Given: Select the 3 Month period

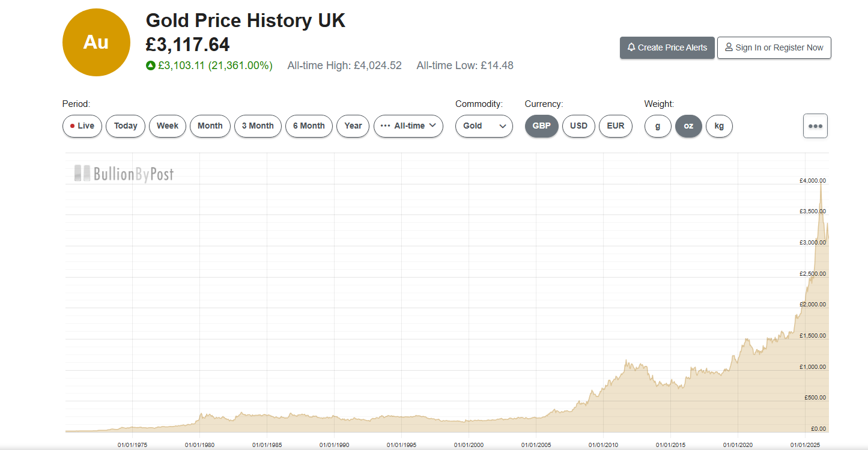Looking at the screenshot, I should tap(258, 126).
